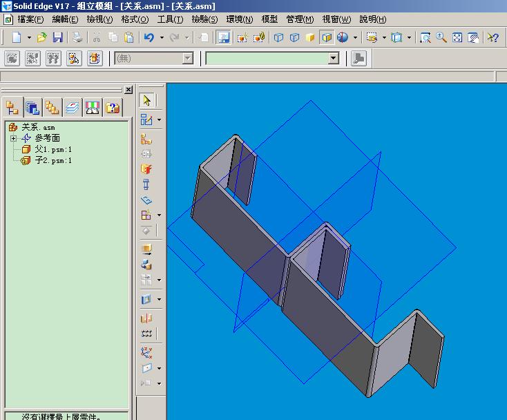Open the redo history dropdown arrow
This screenshot has width=507, height=420.
pyautogui.click(x=187, y=37)
